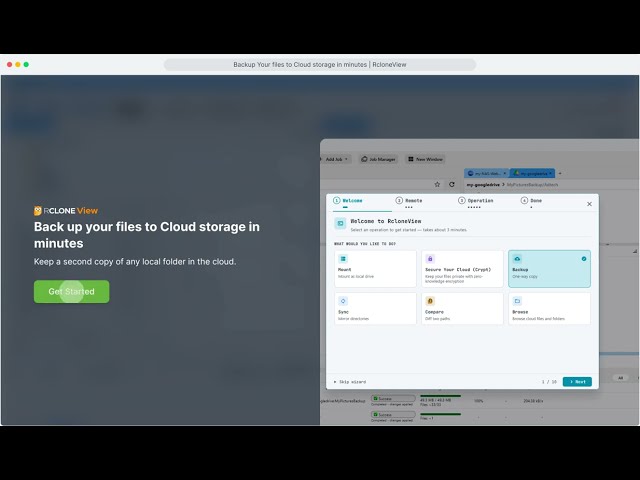
Task: Close the my-googledrive tab
Action: [x=550, y=173]
